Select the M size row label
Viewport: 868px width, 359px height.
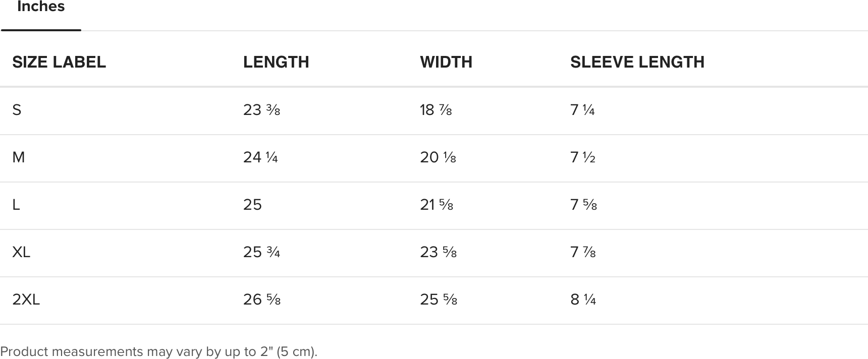(x=18, y=157)
